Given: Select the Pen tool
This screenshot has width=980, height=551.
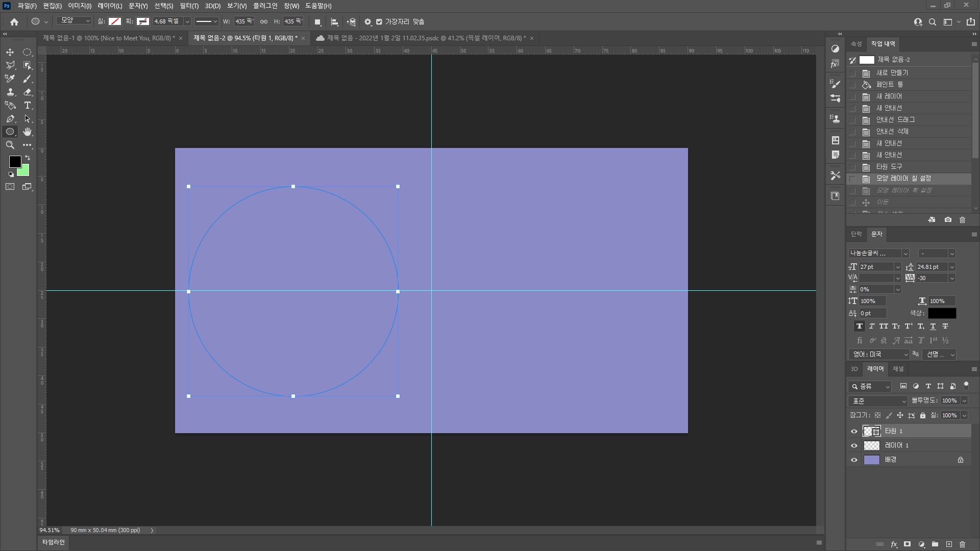Looking at the screenshot, I should pos(10,118).
